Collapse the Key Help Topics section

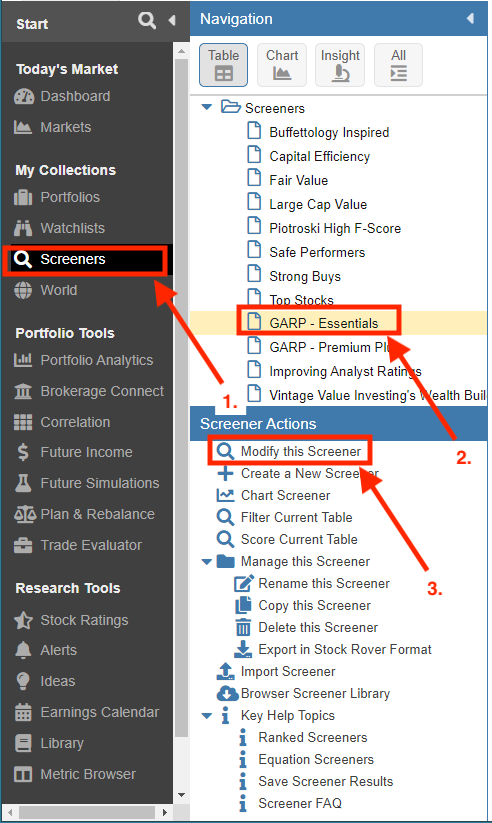[x=207, y=715]
